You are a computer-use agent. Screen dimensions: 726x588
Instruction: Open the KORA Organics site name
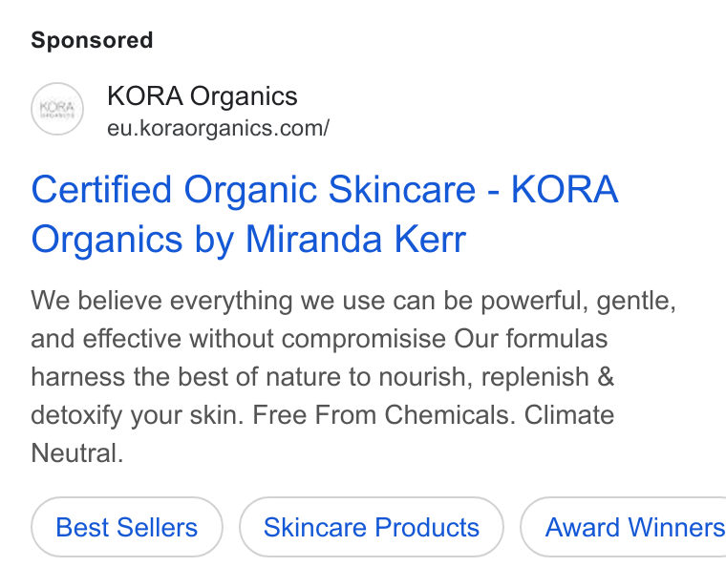(x=202, y=96)
